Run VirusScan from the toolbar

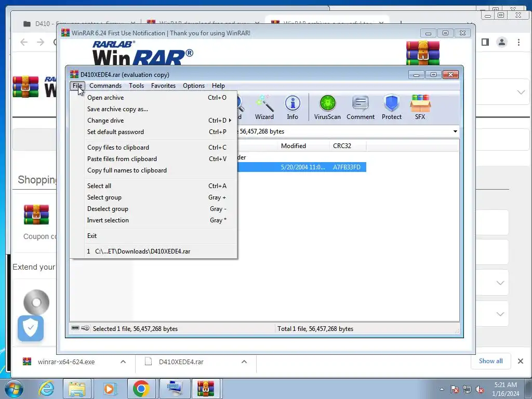click(x=327, y=107)
